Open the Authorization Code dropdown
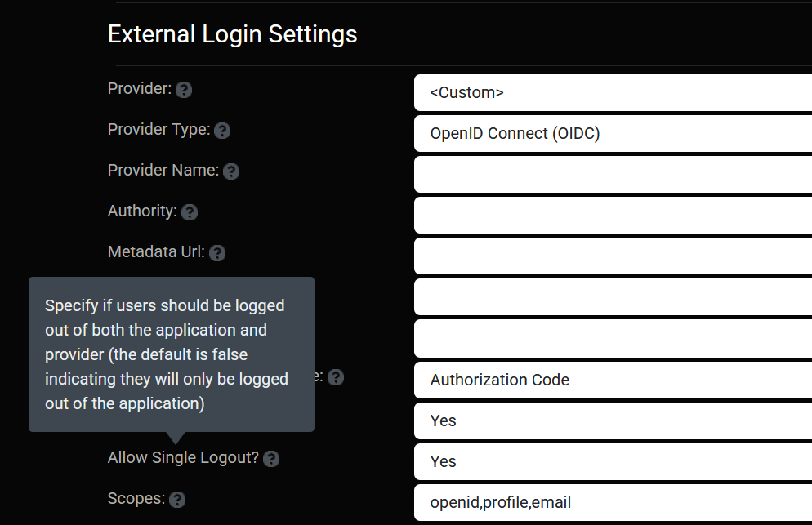The width and height of the screenshot is (812, 525). 613,380
